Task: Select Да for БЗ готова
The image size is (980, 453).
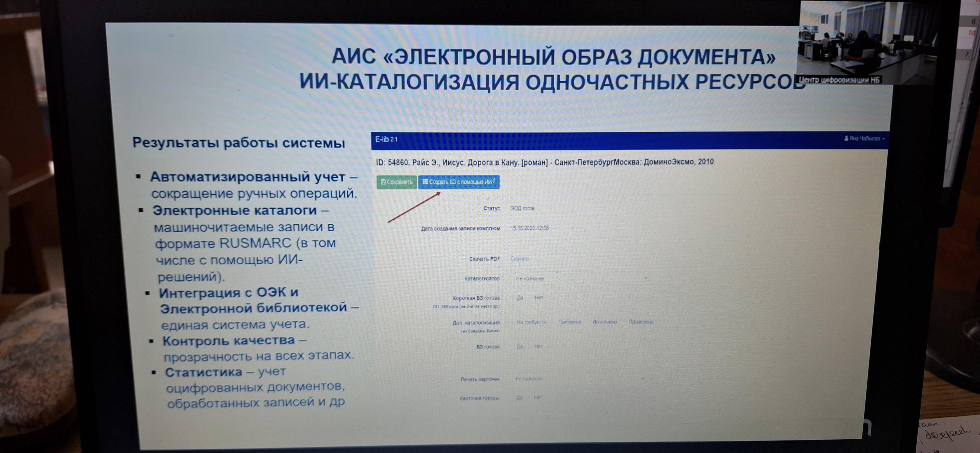Action: 519,347
